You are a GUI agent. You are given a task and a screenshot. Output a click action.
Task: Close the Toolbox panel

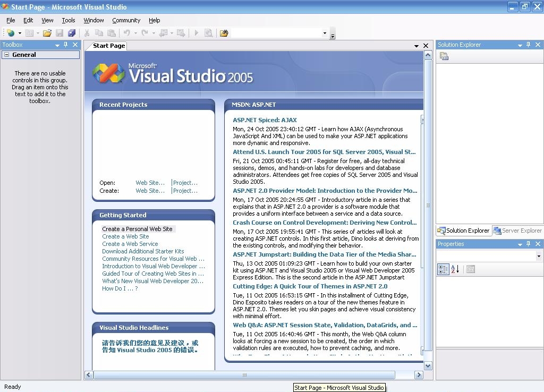click(x=75, y=45)
